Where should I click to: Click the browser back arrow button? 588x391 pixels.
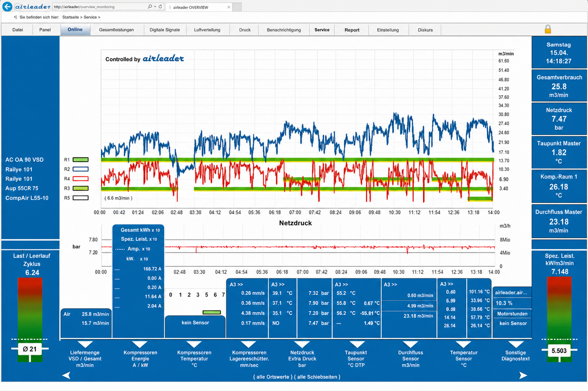(7, 6)
